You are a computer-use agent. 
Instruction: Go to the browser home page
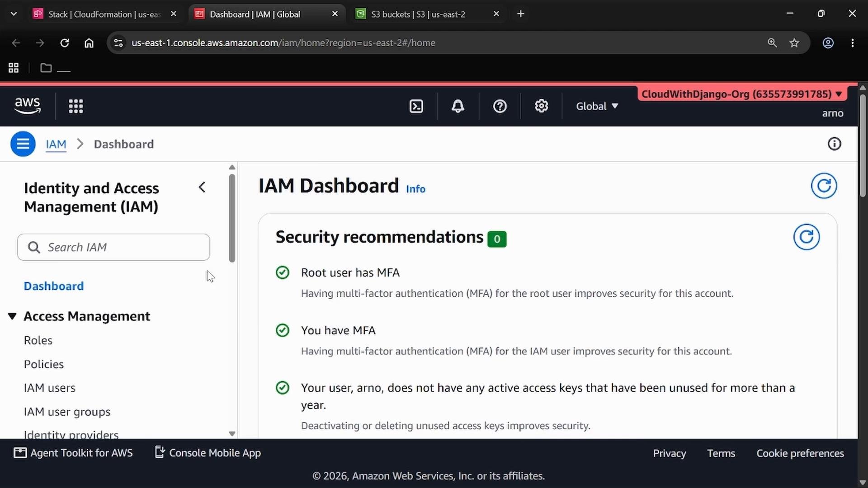(89, 43)
